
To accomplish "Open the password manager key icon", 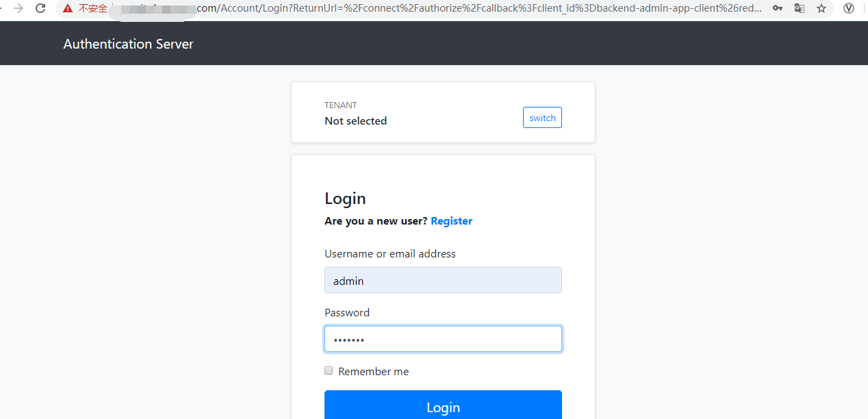I will tap(777, 9).
